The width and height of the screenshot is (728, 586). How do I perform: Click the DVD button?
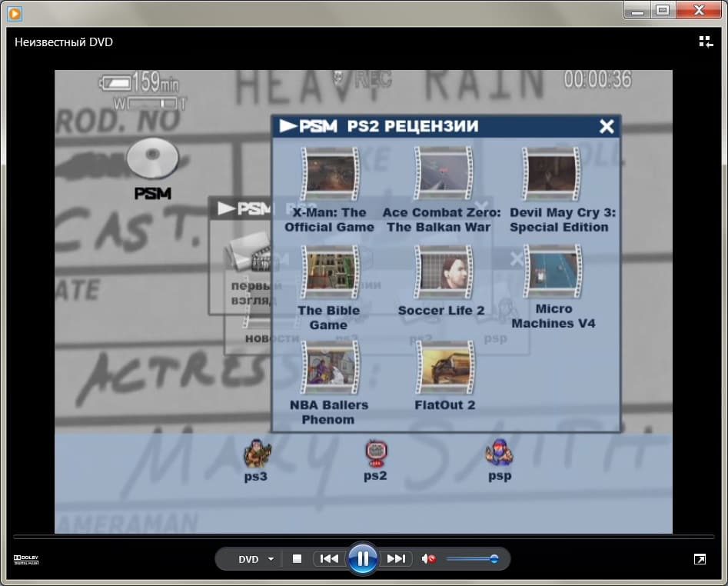click(x=248, y=559)
